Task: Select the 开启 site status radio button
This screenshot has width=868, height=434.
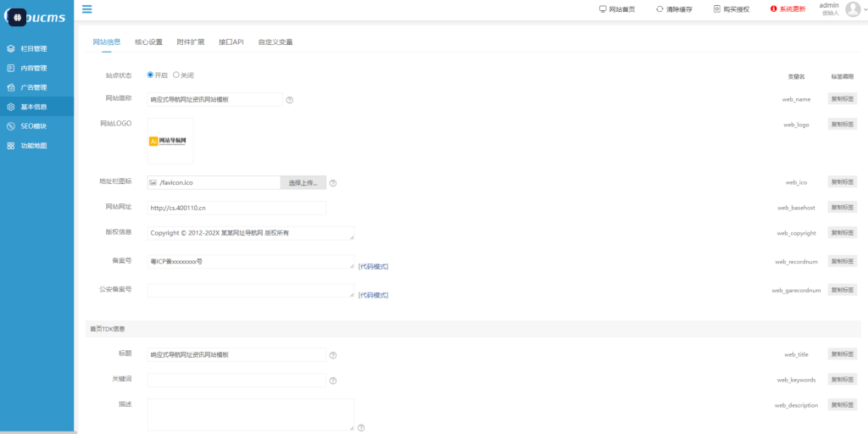Action: pos(150,75)
